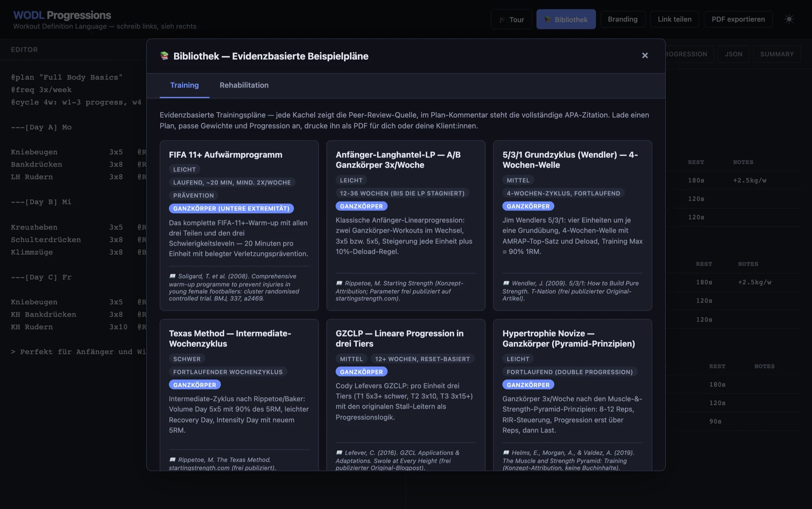812x509 pixels.
Task: Toggle the light/dark theme sun icon
Action: [x=789, y=19]
